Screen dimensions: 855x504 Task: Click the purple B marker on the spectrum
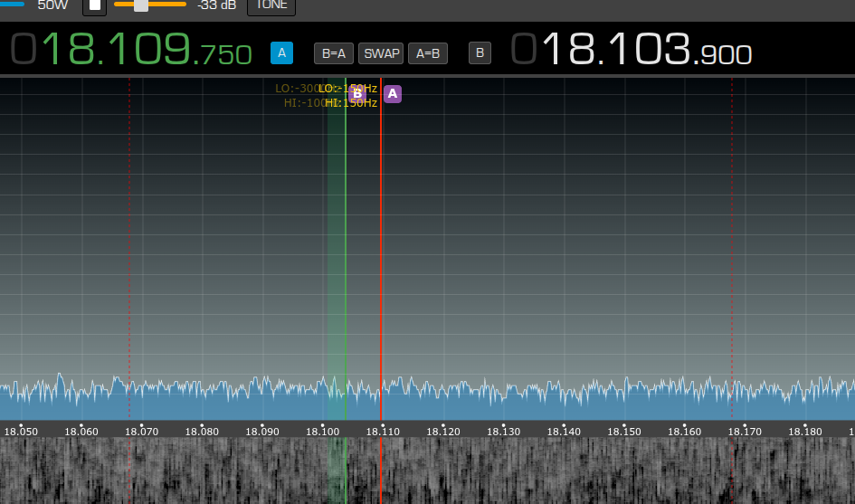[356, 93]
